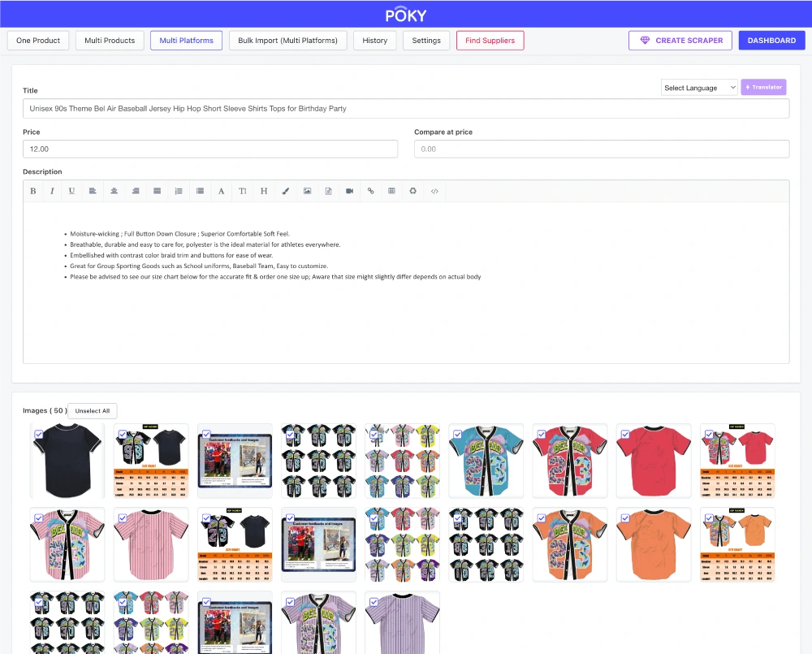Open the text color brush tool
Image resolution: width=812 pixels, height=654 pixels.
285,191
